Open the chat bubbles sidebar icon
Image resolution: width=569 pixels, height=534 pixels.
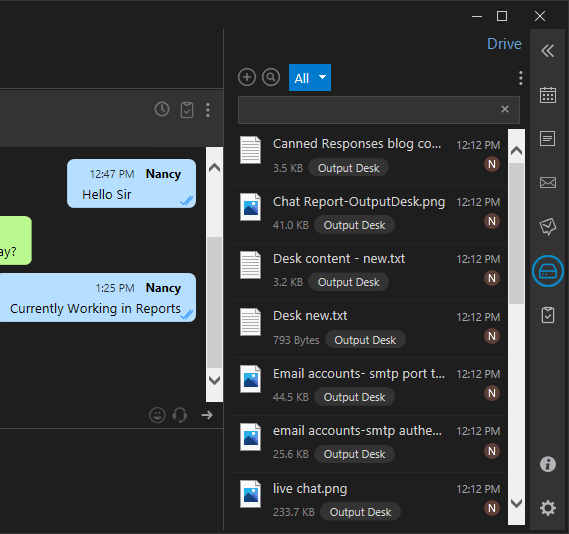(548, 227)
